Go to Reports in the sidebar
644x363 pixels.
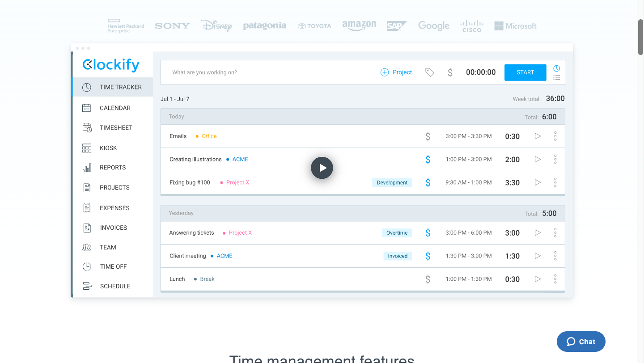point(112,168)
